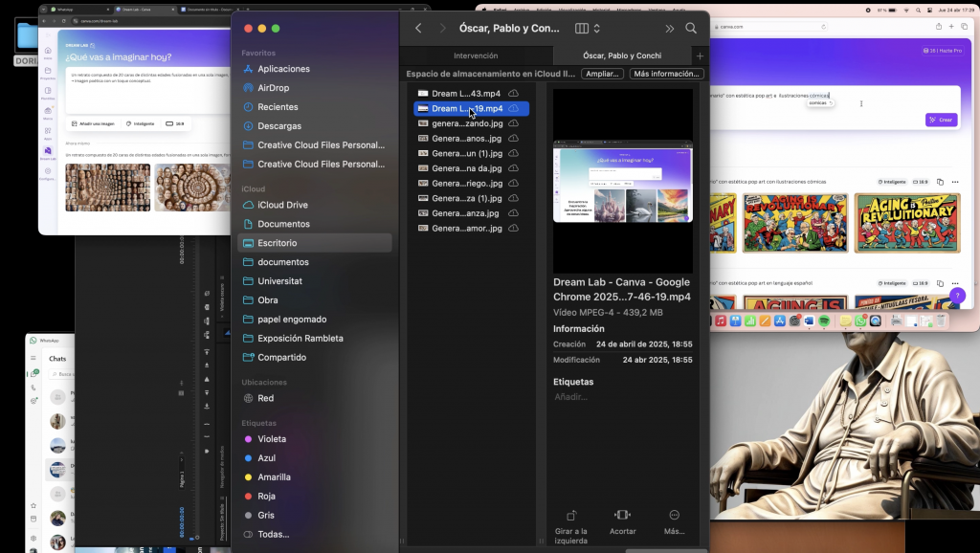Click the Dream Lab icon in Canva sidebar
The width and height of the screenshot is (980, 553).
coord(48,151)
